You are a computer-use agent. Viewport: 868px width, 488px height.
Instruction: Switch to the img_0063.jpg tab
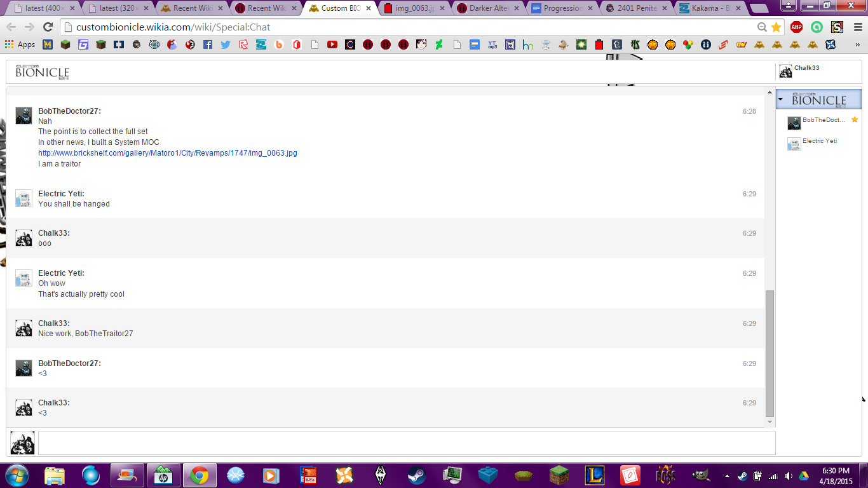(x=414, y=8)
